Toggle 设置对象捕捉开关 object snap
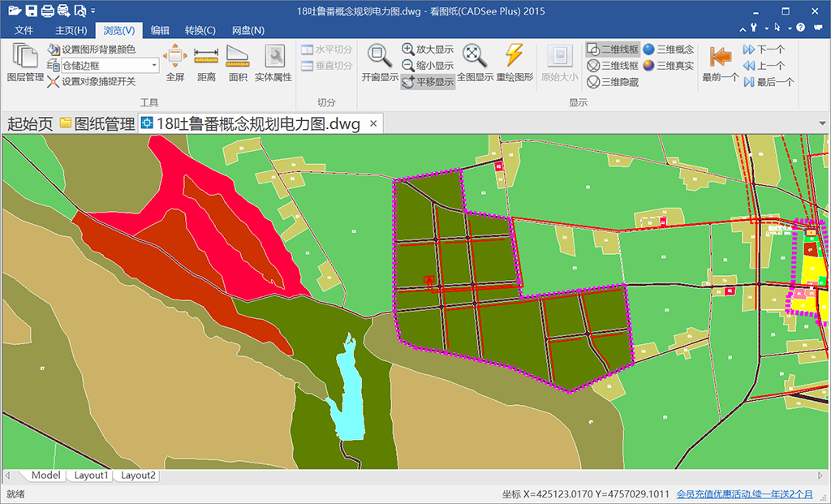The width and height of the screenshot is (831, 504). [91, 82]
